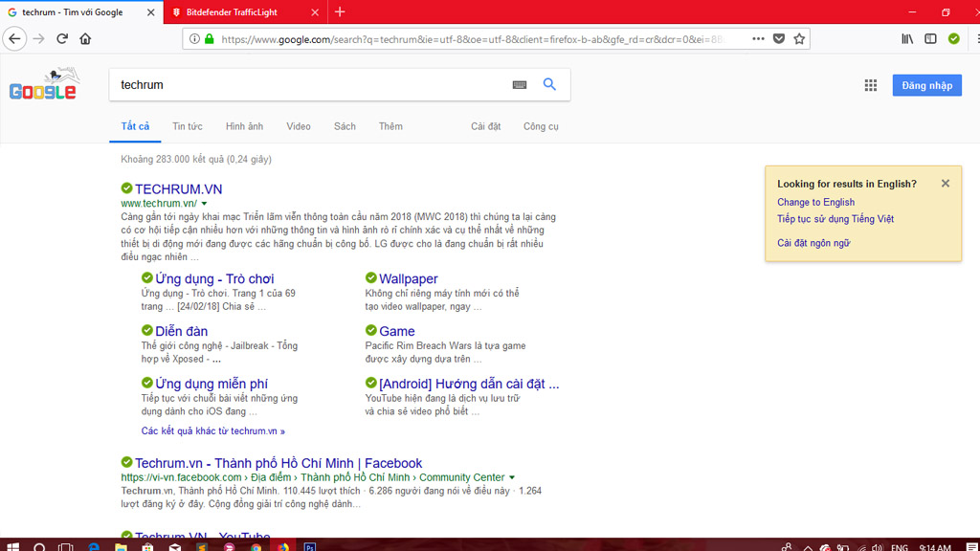This screenshot has width=980, height=551.
Task: Click the ENG language indicator in tray
Action: 900,548
